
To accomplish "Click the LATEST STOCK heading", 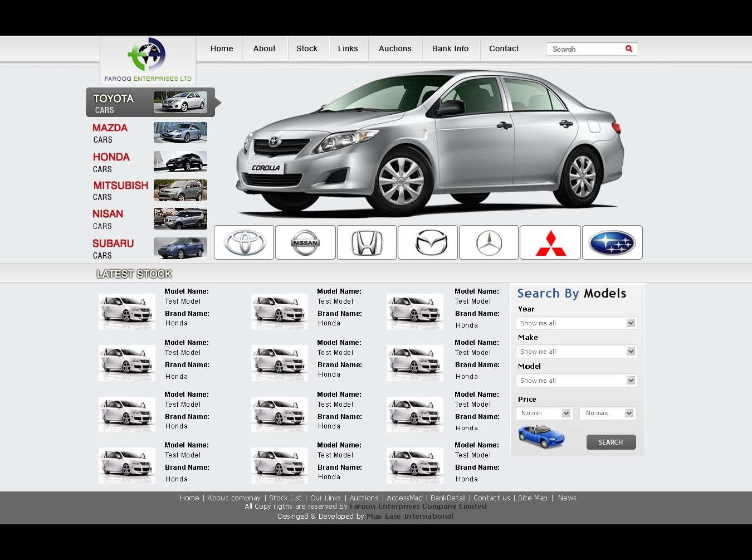I will point(134,274).
